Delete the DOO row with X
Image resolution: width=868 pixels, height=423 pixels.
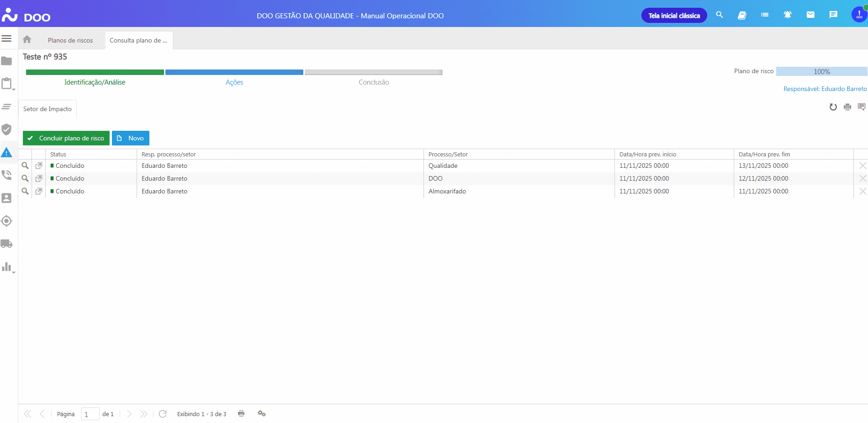pos(863,178)
